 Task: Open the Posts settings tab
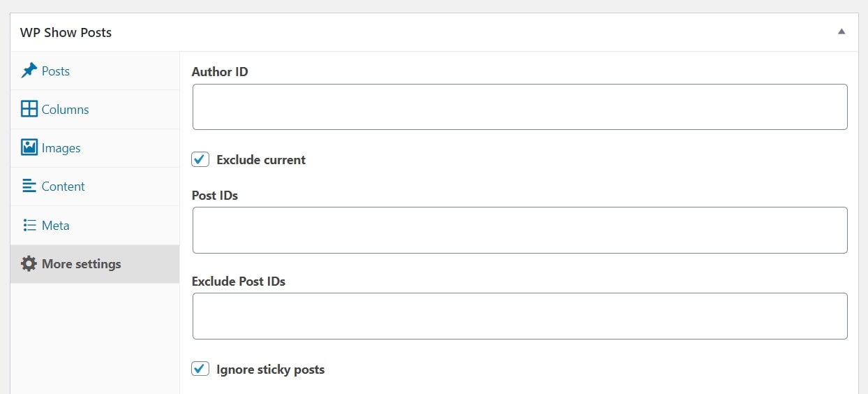pyautogui.click(x=56, y=71)
